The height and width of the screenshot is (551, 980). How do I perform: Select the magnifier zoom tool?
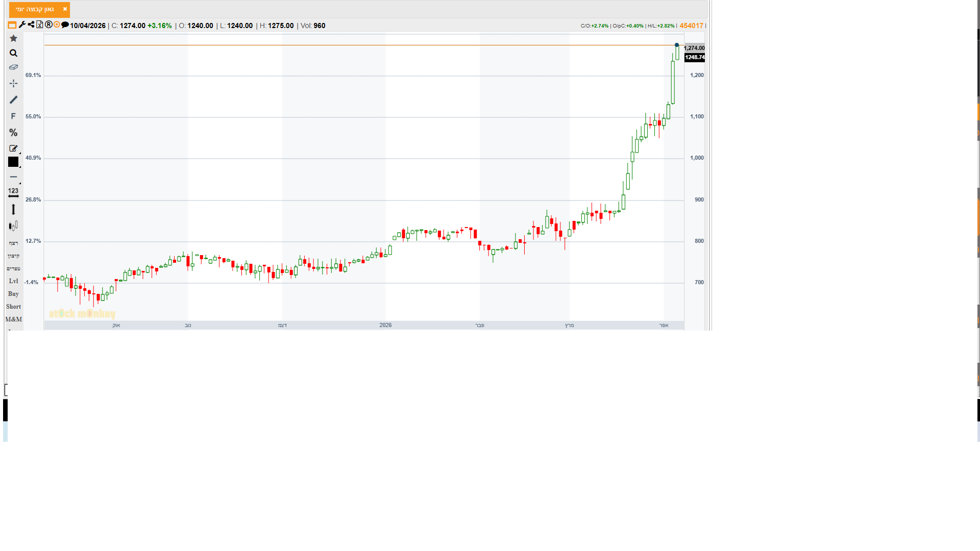[13, 53]
